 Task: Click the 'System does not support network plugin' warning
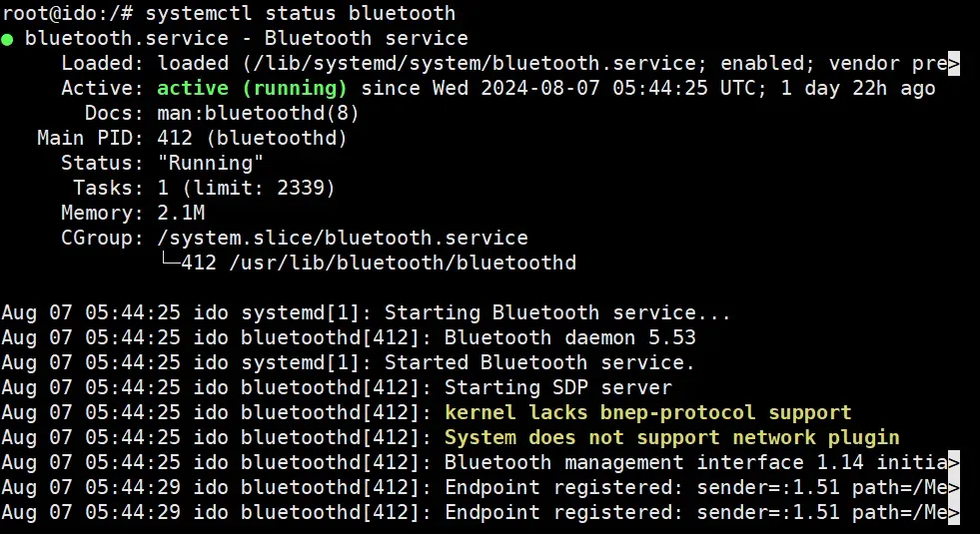point(672,438)
